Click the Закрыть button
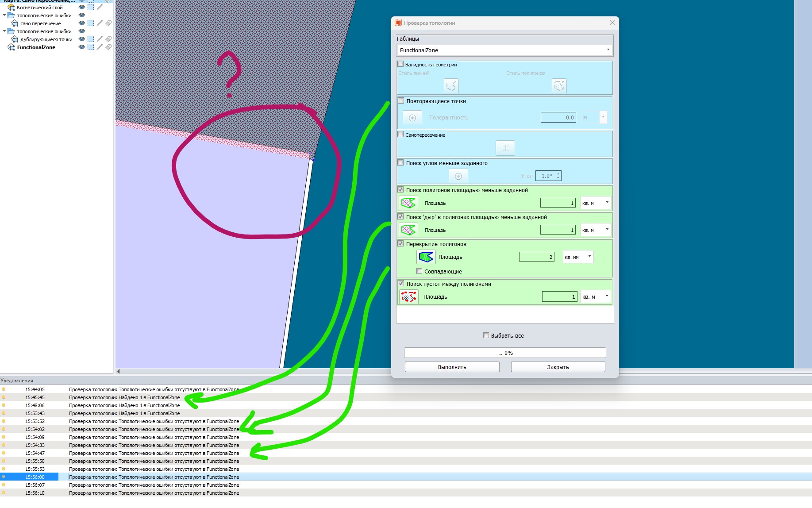 tap(558, 367)
